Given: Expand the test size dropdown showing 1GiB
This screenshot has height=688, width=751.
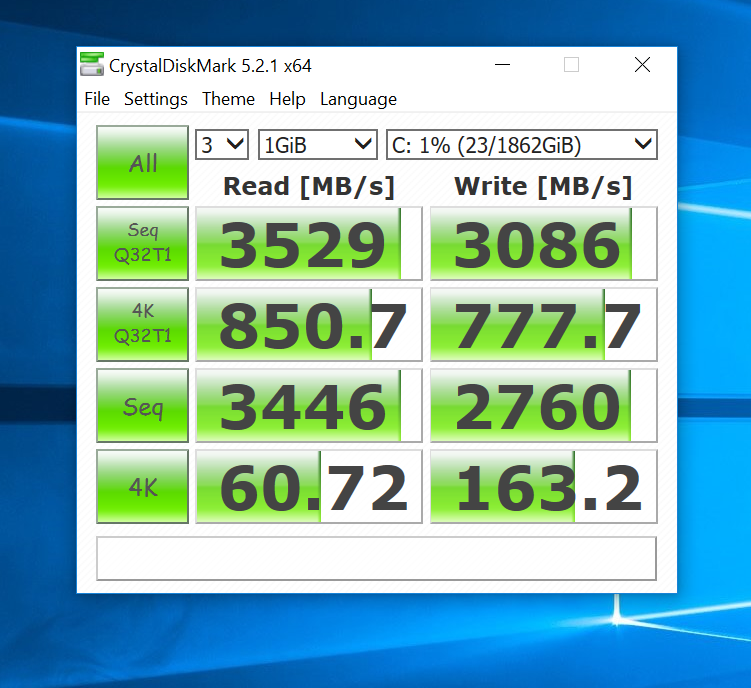Looking at the screenshot, I should (x=318, y=144).
